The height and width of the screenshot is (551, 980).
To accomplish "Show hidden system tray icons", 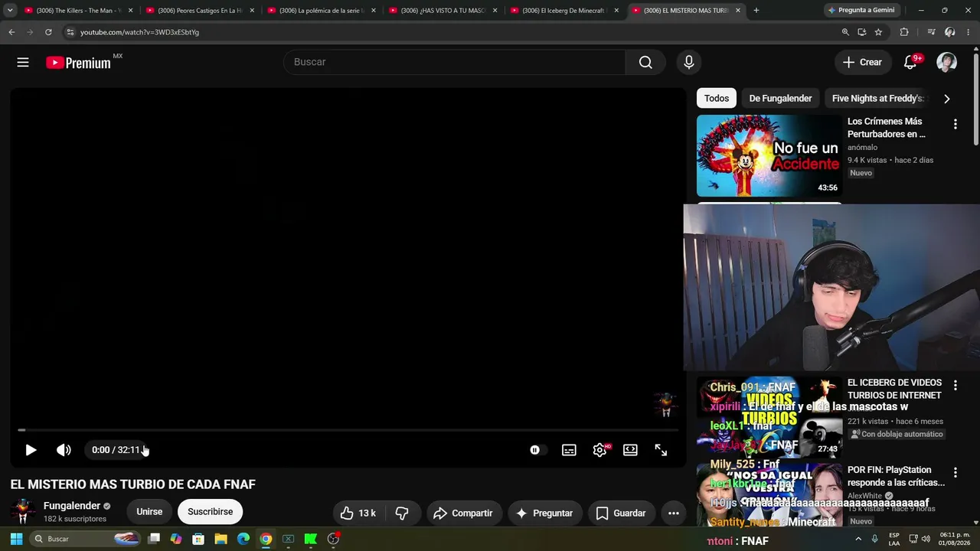I will tap(858, 539).
